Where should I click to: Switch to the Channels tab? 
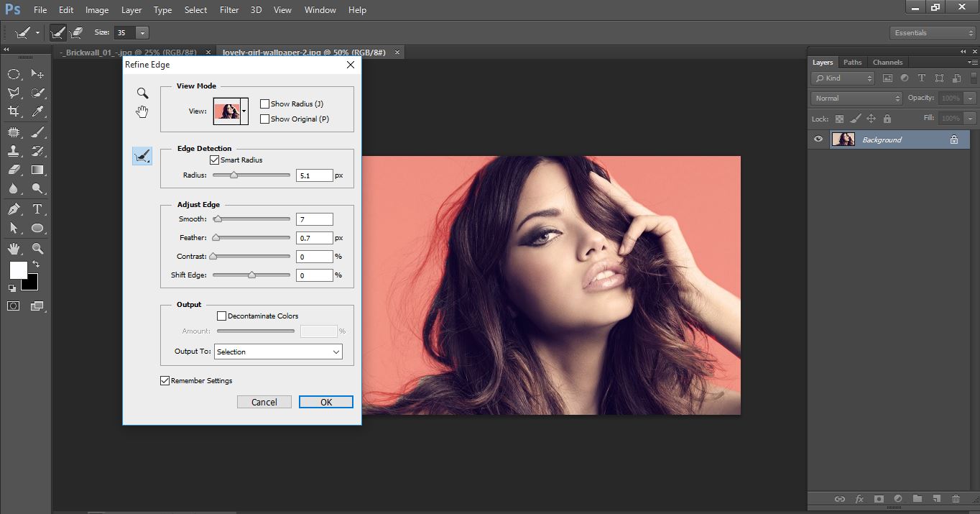click(887, 62)
